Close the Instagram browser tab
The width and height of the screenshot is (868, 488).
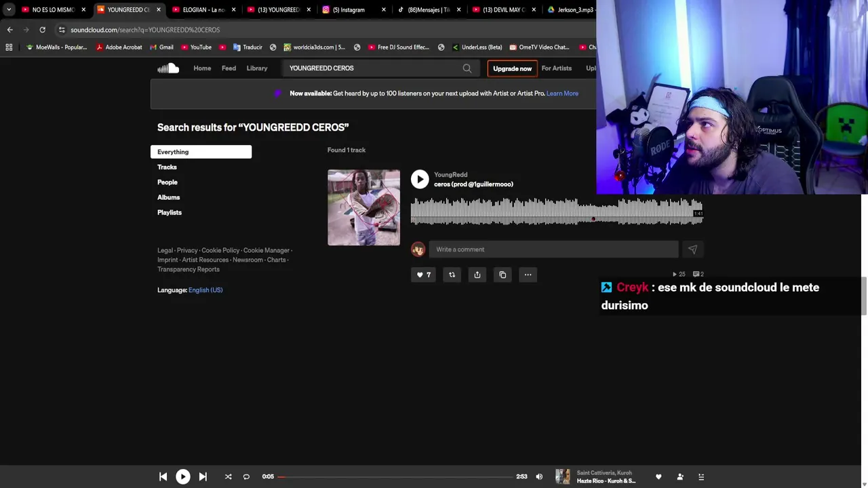(384, 9)
